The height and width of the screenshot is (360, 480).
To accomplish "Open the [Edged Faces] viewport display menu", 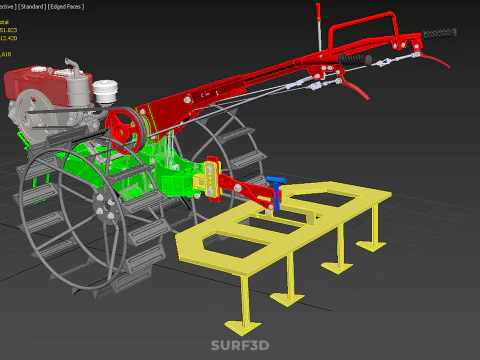I will coord(66,7).
